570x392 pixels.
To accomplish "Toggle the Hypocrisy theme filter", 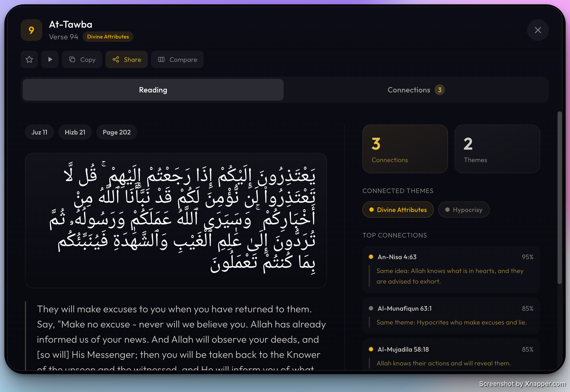I will click(464, 210).
